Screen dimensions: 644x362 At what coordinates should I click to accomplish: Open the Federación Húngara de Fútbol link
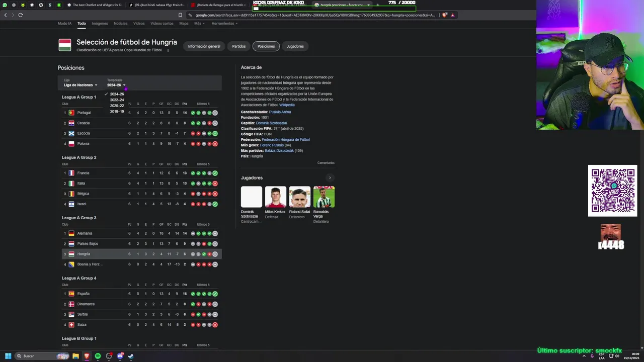pos(286,140)
